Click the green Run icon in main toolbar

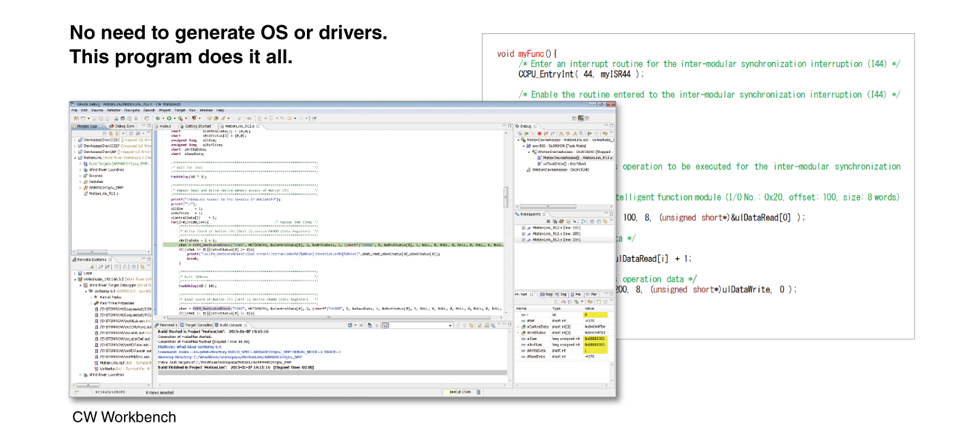pos(169,118)
